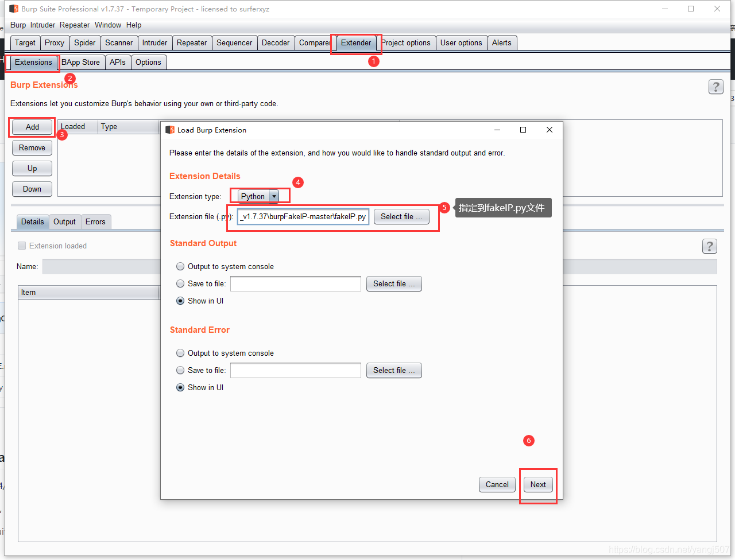
Task: Click Select file for Extension file
Action: 401,216
